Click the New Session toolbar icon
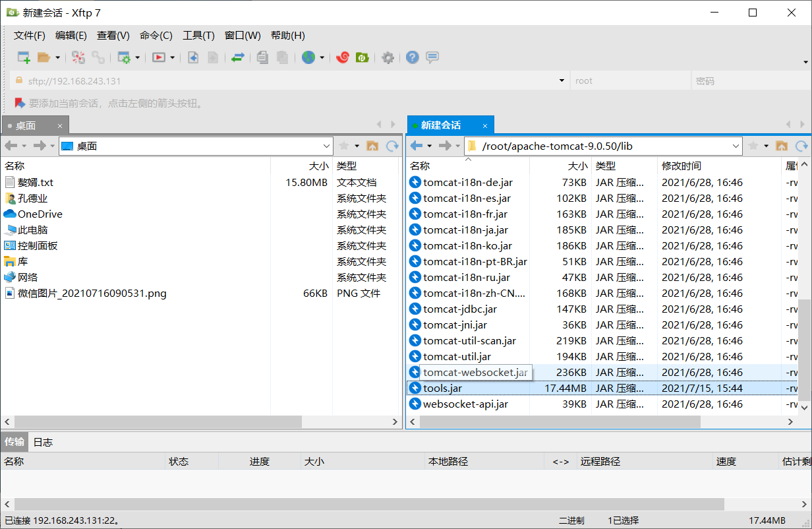 (x=24, y=57)
